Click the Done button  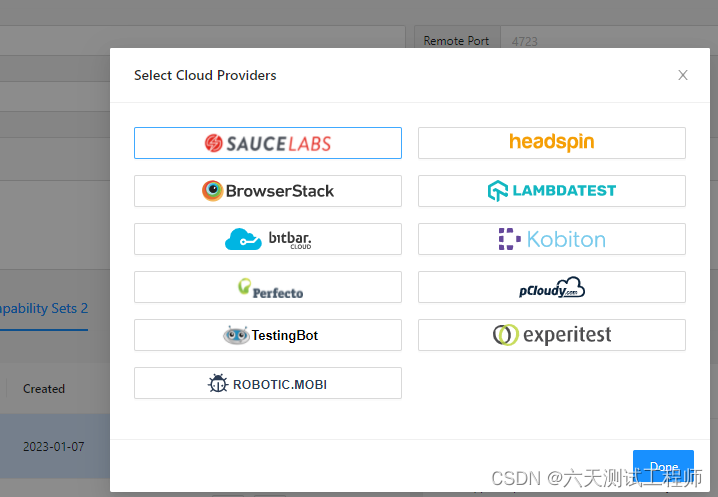pos(663,466)
